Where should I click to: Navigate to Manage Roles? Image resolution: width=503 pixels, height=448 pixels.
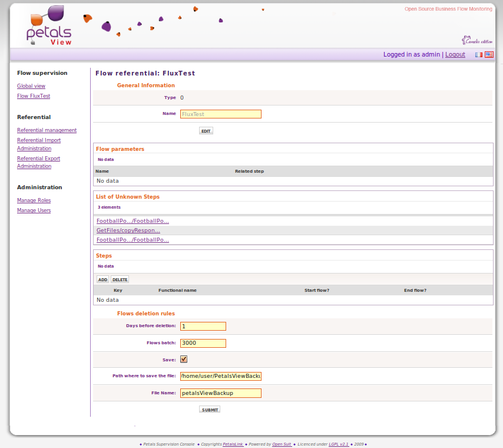click(34, 200)
